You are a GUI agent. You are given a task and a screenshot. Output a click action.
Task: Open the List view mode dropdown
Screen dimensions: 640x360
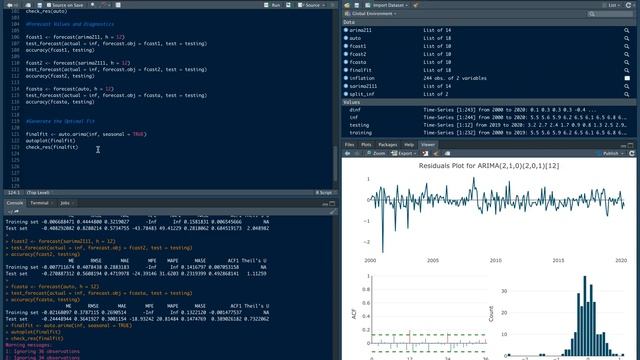(x=611, y=5)
